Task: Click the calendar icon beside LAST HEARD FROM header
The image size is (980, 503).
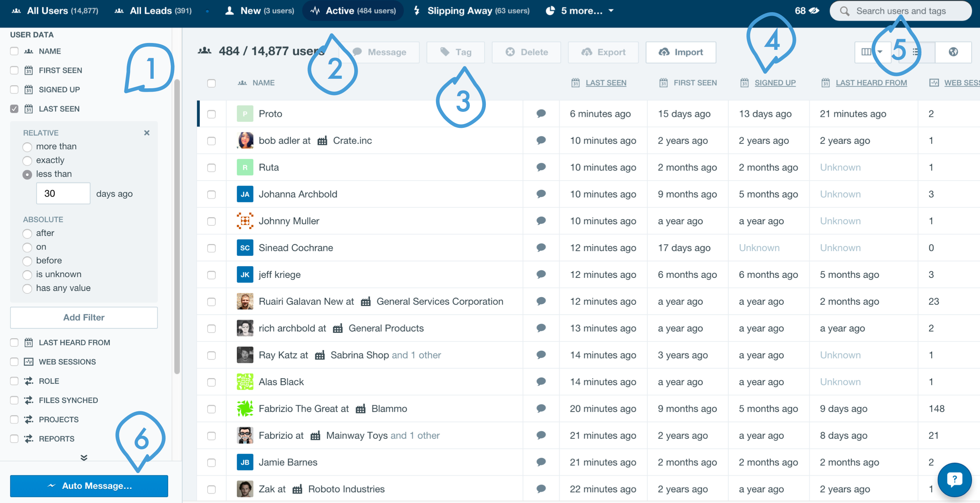Action: [x=825, y=83]
